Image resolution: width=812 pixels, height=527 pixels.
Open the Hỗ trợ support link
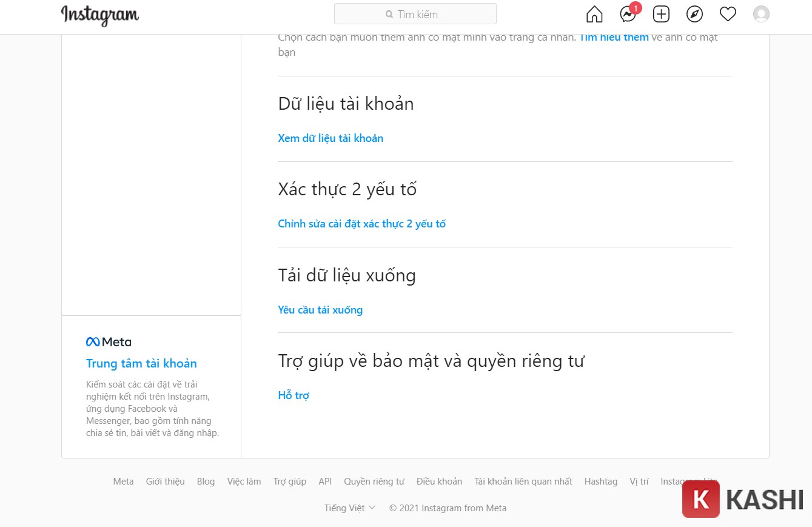point(293,395)
